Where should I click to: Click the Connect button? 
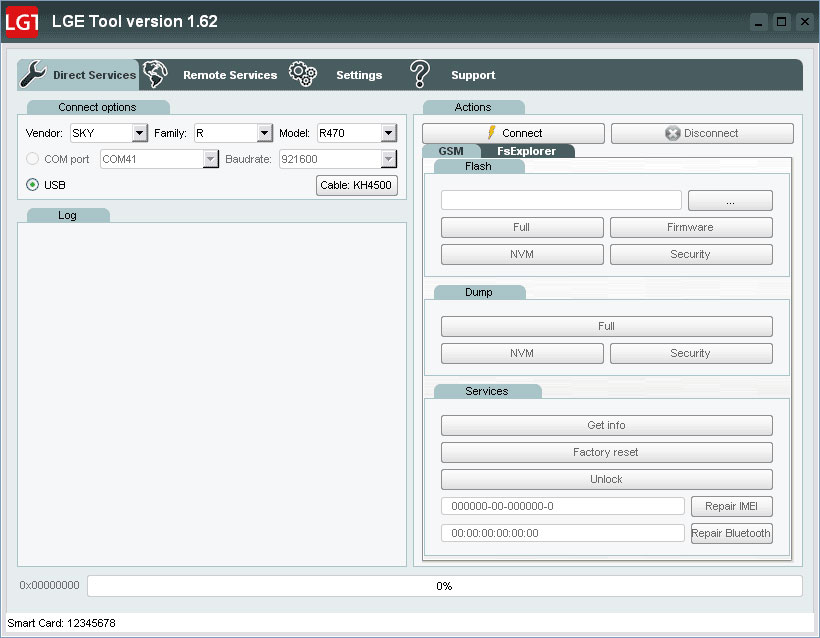pyautogui.click(x=513, y=133)
